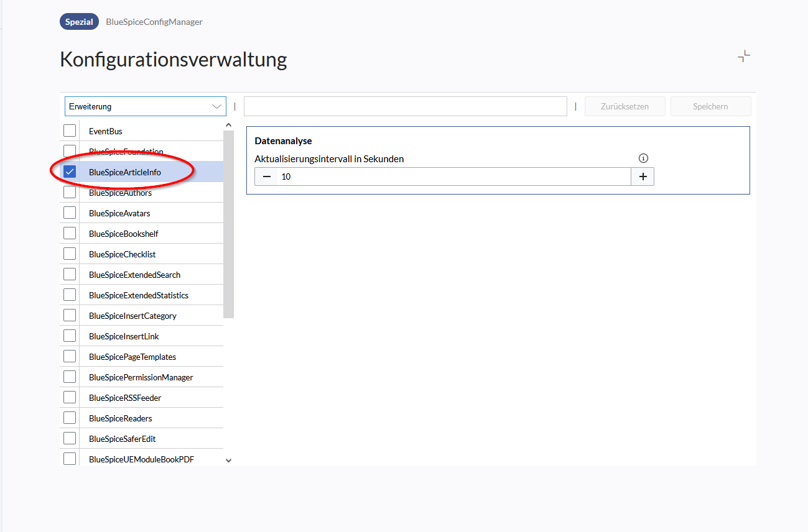Click the collapse-corners icon beside the page title
This screenshot has height=532, width=808.
[744, 57]
